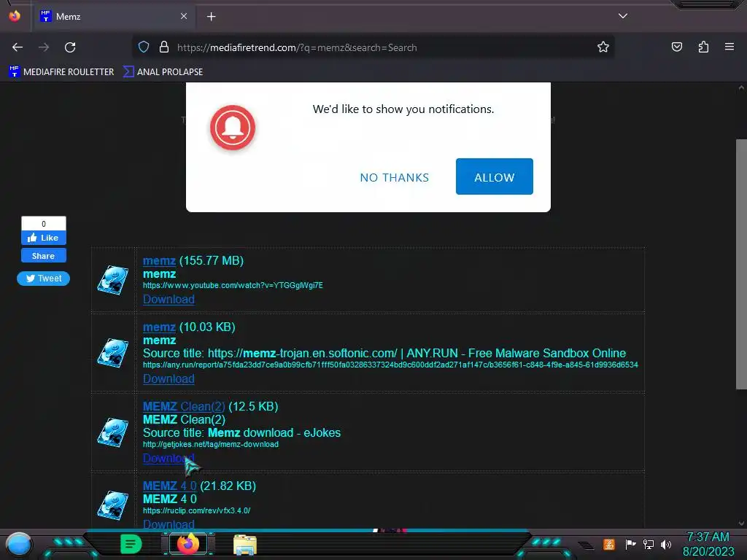Open a new tab with the plus button
Screen dimensions: 747x560
[x=211, y=17]
